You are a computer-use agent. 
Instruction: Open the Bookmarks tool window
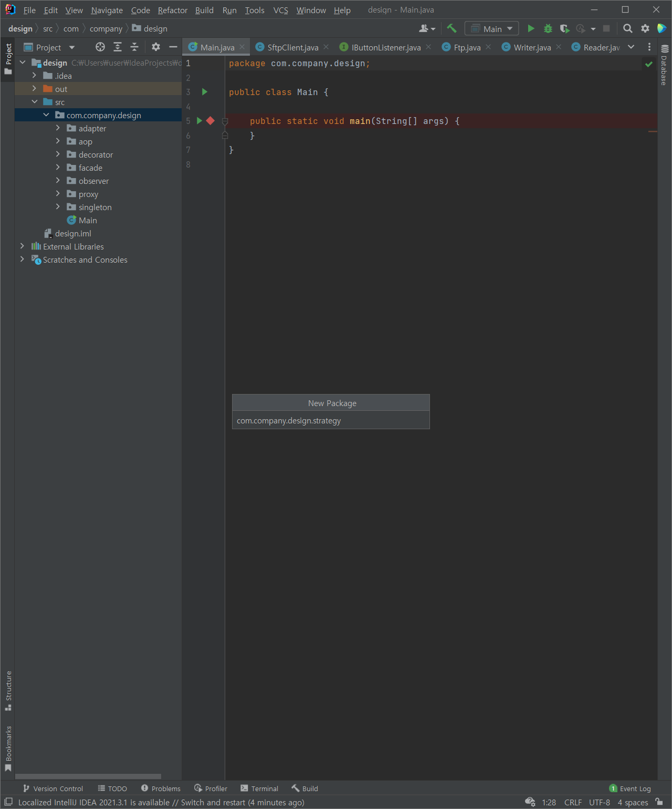(8, 749)
